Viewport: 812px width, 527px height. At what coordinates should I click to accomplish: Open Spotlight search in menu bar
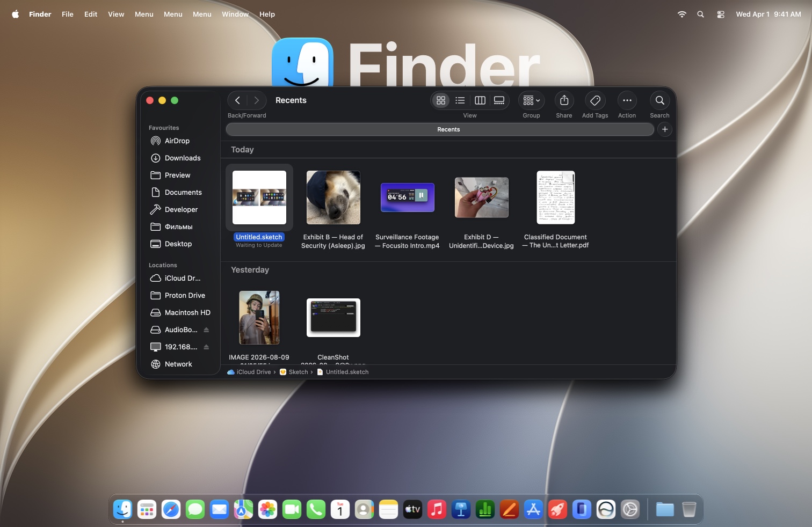pyautogui.click(x=700, y=14)
